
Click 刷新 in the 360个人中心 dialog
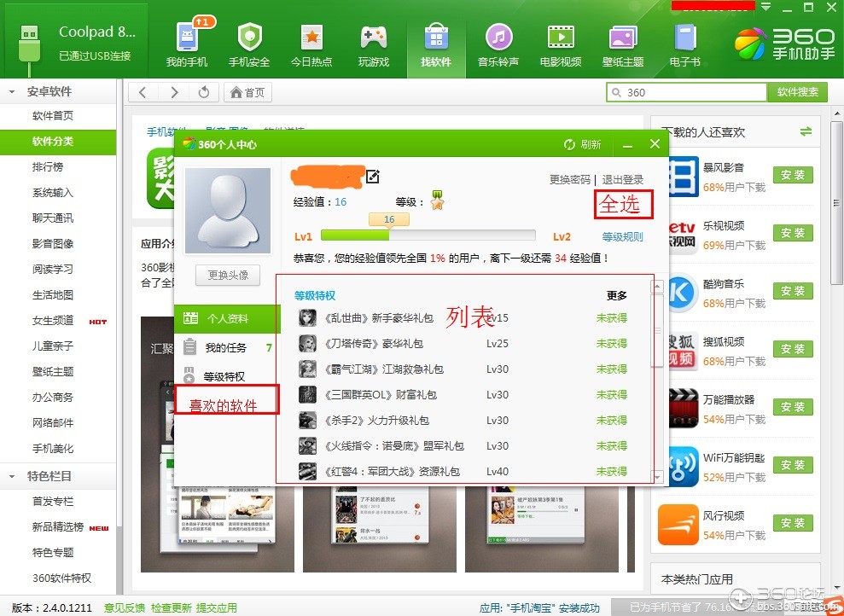tap(582, 144)
